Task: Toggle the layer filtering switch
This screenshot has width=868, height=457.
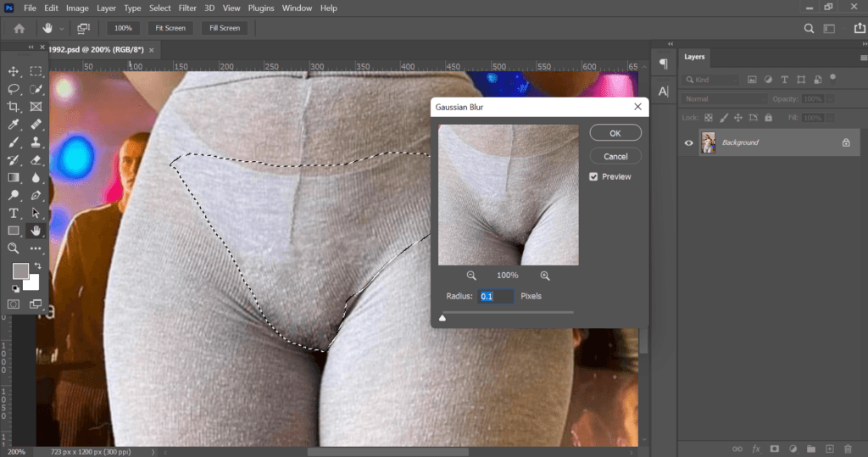Action: click(x=832, y=77)
